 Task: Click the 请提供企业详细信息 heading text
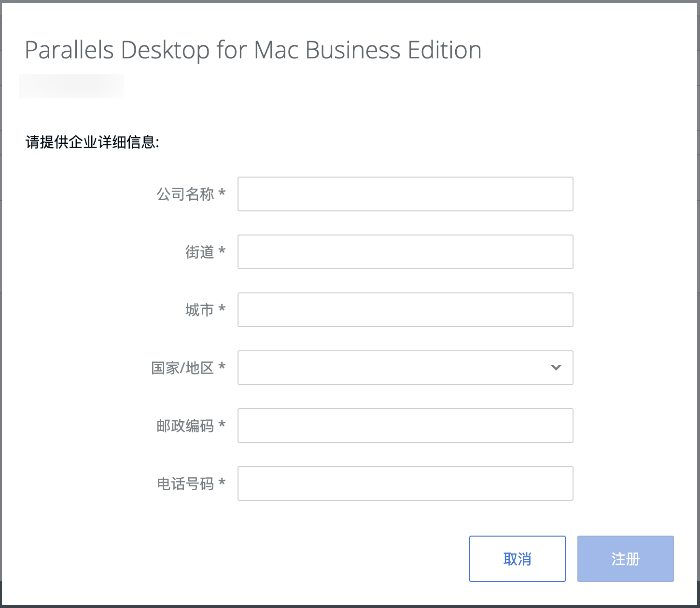(x=92, y=142)
